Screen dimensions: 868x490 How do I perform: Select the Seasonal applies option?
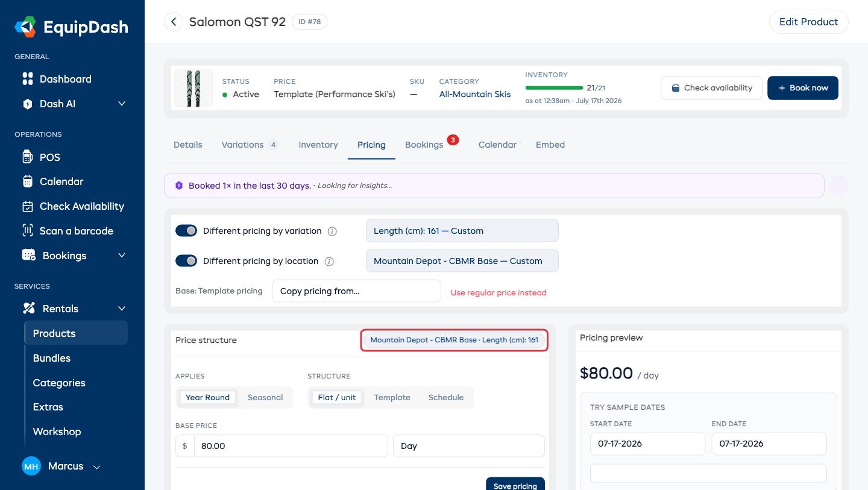coord(265,397)
